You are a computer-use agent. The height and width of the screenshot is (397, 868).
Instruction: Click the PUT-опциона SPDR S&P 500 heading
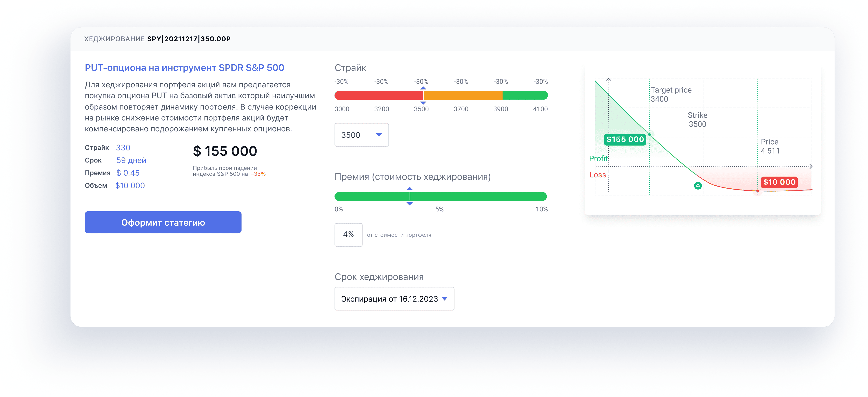point(184,68)
